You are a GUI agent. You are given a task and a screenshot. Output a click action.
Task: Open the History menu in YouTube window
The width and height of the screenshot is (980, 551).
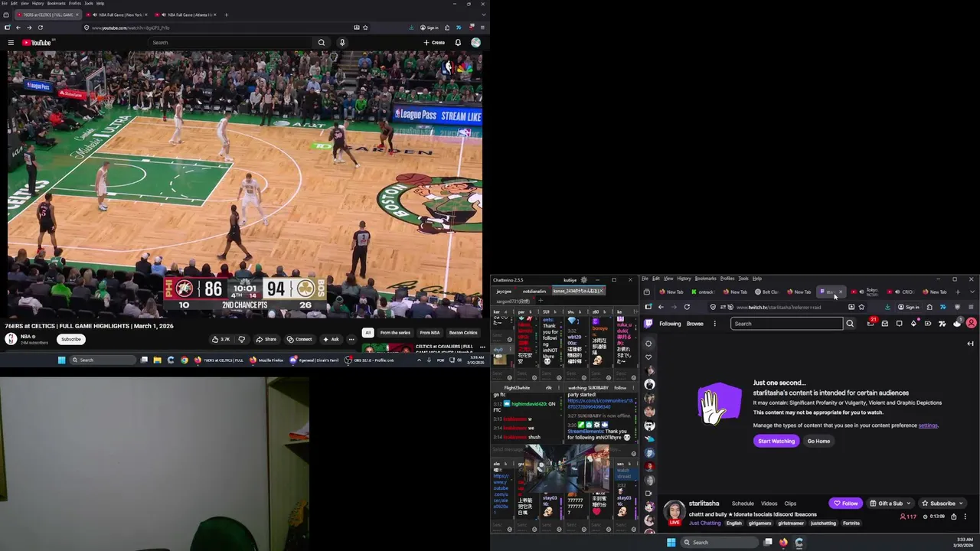38,3
